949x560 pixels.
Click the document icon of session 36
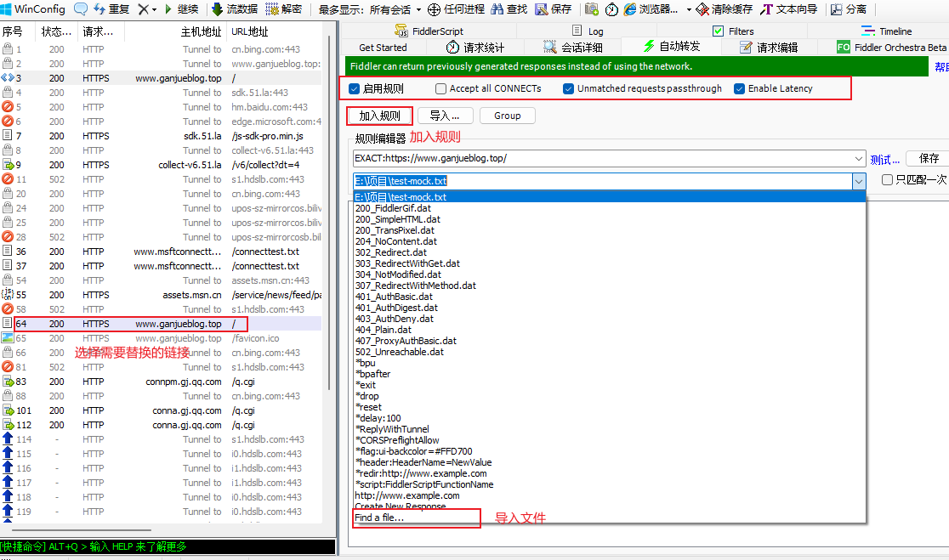(x=8, y=252)
